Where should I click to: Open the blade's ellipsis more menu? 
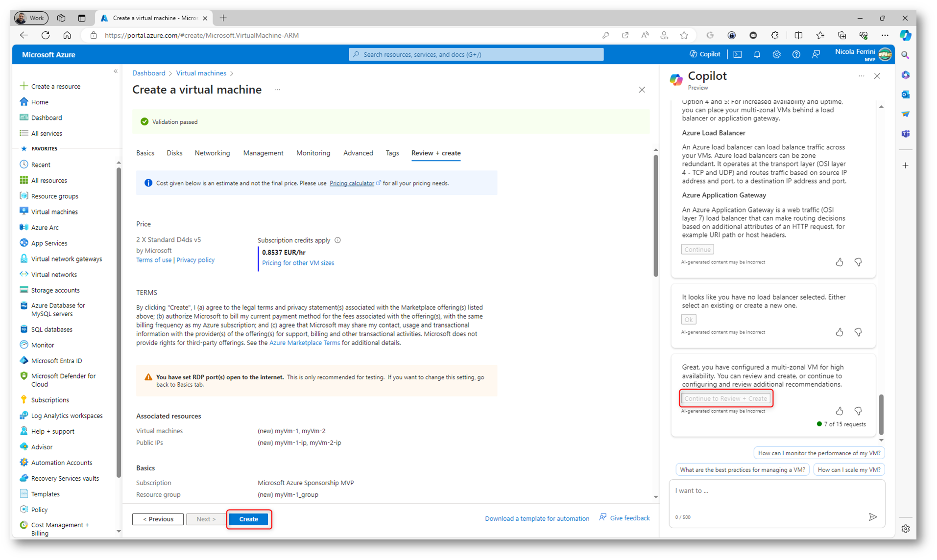[277, 90]
